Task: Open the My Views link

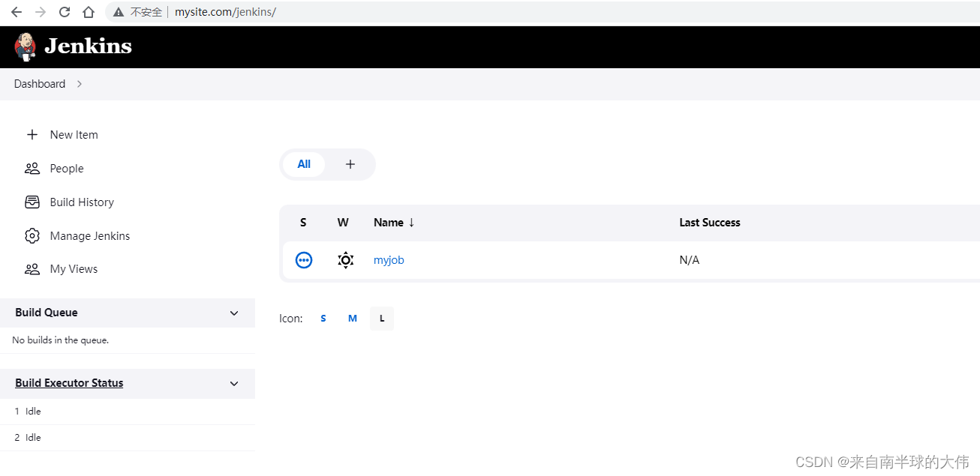Action: (x=74, y=269)
